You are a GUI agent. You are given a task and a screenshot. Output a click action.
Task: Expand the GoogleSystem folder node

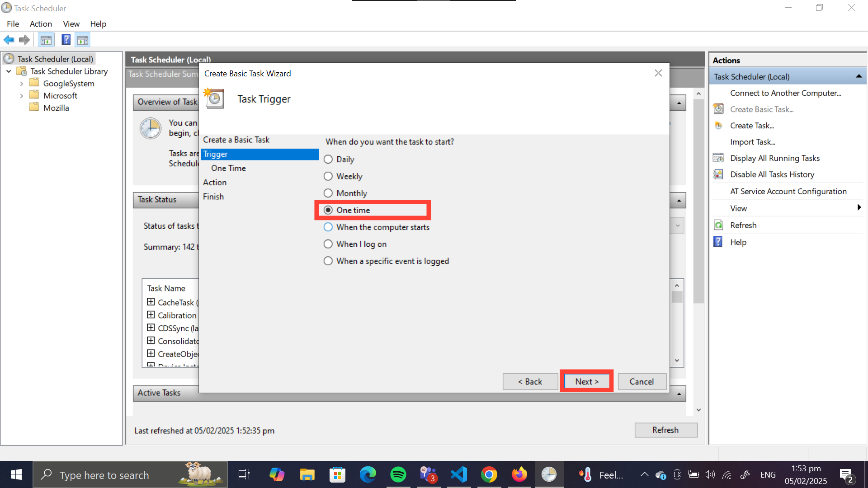[x=21, y=84]
